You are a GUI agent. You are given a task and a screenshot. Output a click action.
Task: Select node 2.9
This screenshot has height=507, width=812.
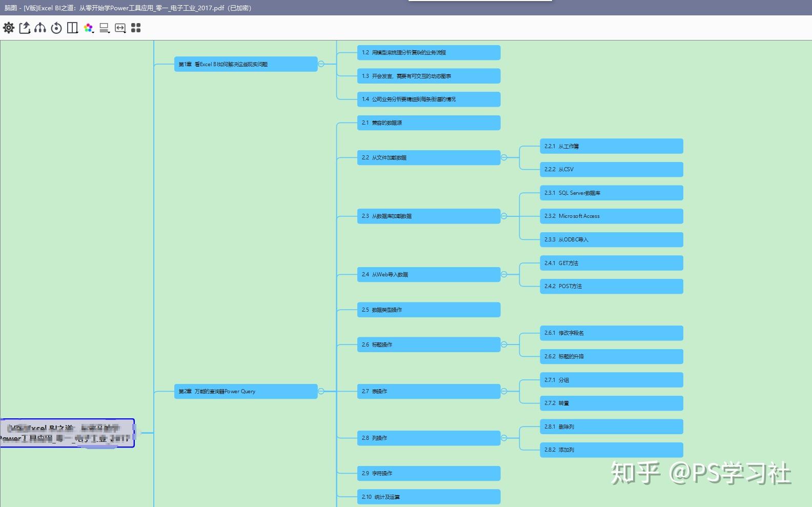[429, 473]
